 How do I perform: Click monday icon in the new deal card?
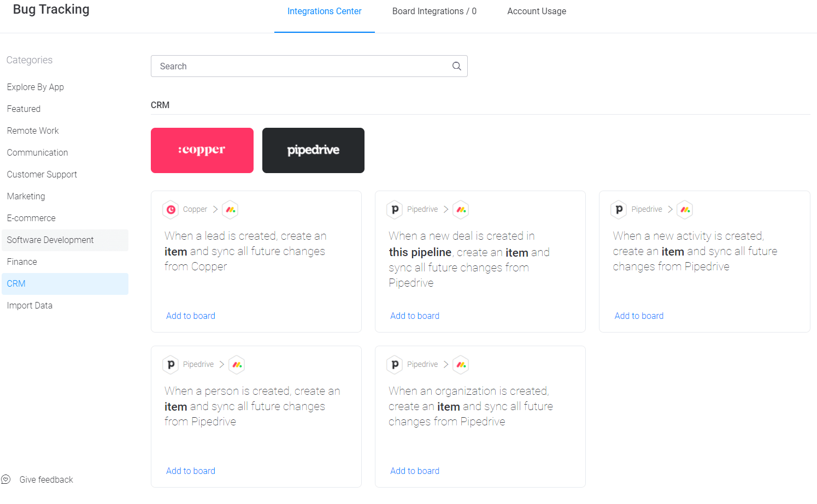[461, 210]
